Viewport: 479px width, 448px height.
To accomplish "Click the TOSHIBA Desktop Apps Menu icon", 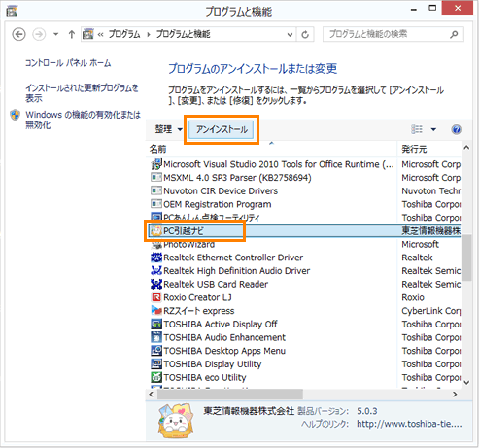I will pos(156,351).
